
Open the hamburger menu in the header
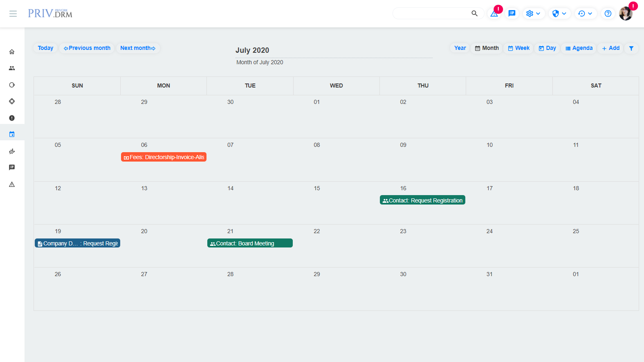(x=13, y=14)
